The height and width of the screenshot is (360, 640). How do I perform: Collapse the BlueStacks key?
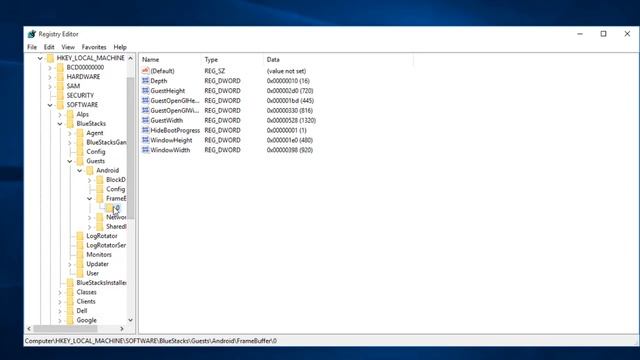[x=60, y=124]
